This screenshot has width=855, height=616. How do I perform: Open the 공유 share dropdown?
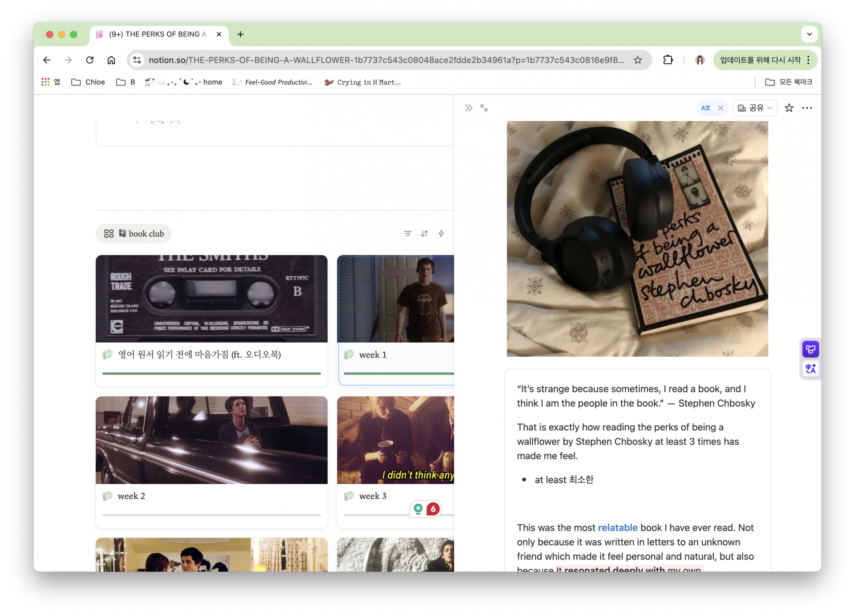755,108
